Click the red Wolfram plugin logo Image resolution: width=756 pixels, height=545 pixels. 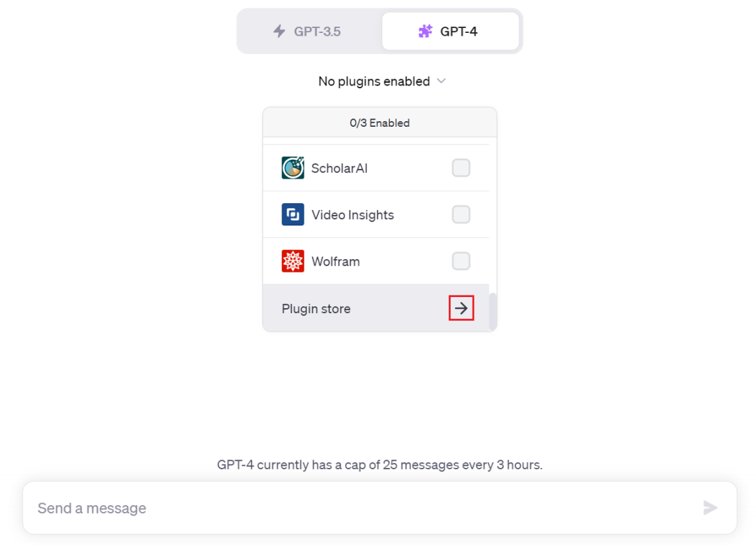click(x=293, y=261)
